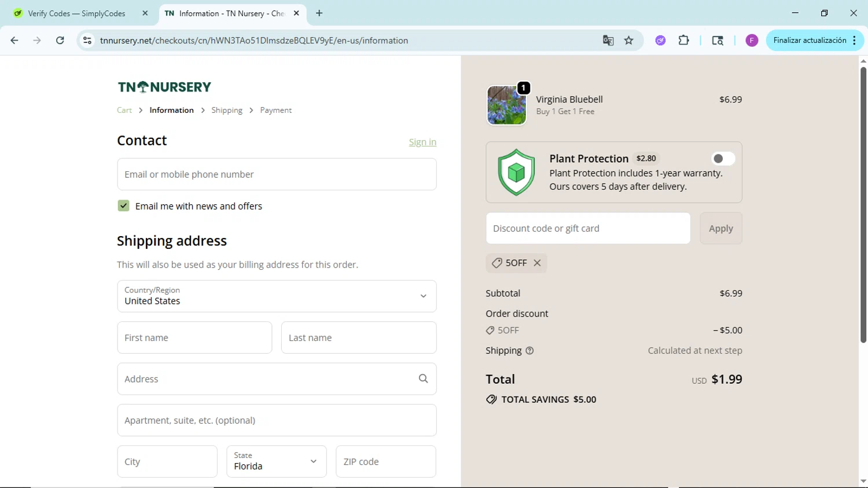This screenshot has height=488, width=868.
Task: Focus the ZIP code field
Action: point(386,461)
